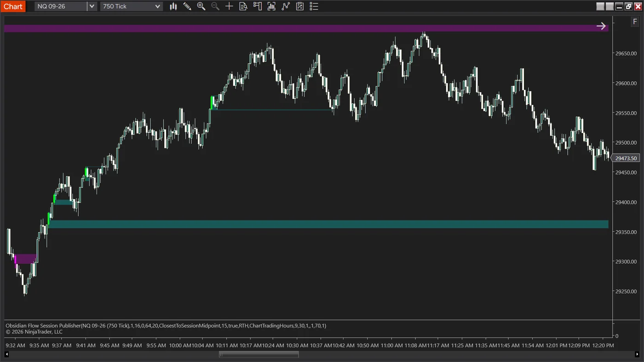The image size is (644, 362).
Task: Enable the crosshair pointer tool
Action: [229, 6]
